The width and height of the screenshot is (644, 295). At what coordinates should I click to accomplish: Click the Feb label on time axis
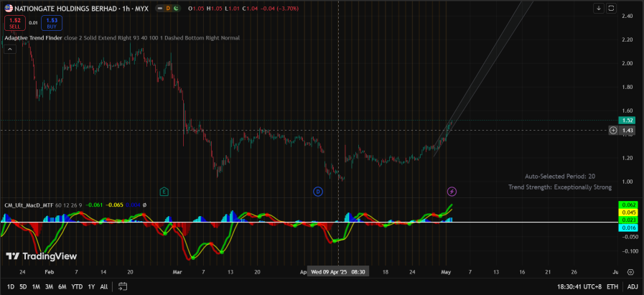coord(50,271)
